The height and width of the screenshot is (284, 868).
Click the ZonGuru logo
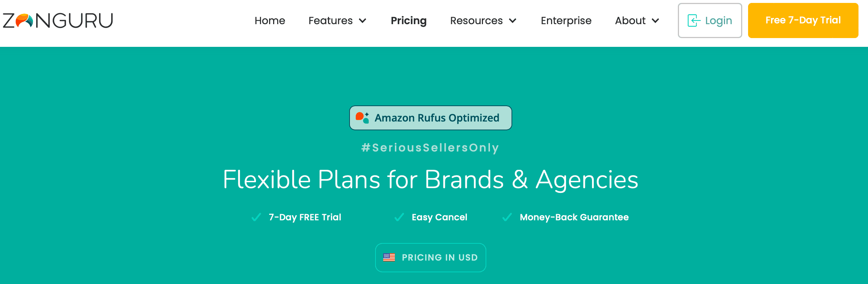point(58,20)
